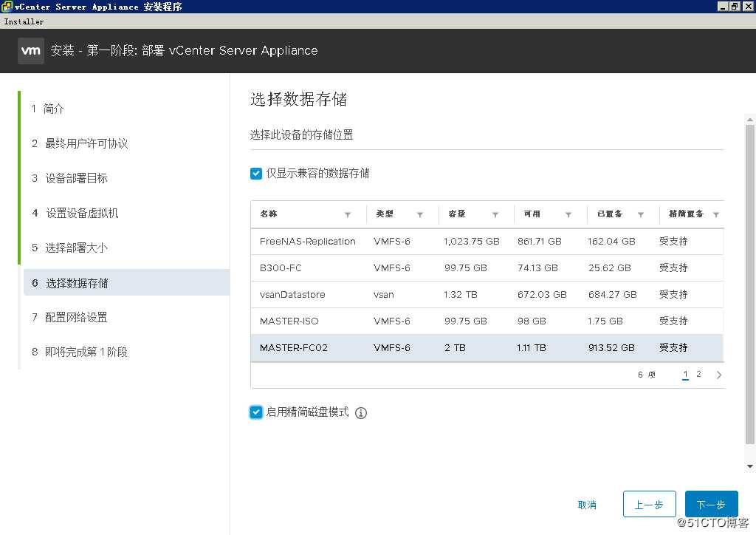Select vsanDatastore row
Screen dimensions: 756x535
(x=487, y=294)
